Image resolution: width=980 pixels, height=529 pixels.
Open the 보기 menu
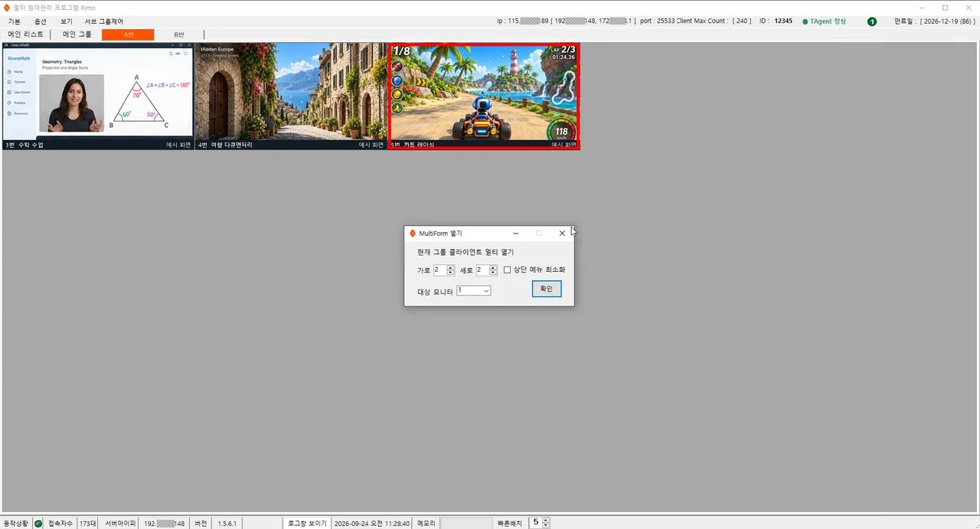point(67,21)
